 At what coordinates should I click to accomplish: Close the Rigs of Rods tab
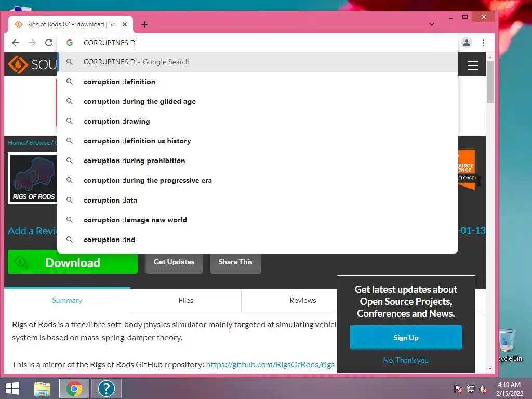(125, 24)
